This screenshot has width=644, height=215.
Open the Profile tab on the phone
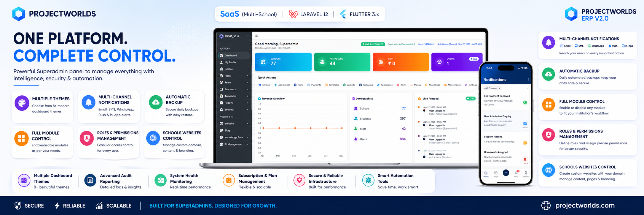(526, 174)
